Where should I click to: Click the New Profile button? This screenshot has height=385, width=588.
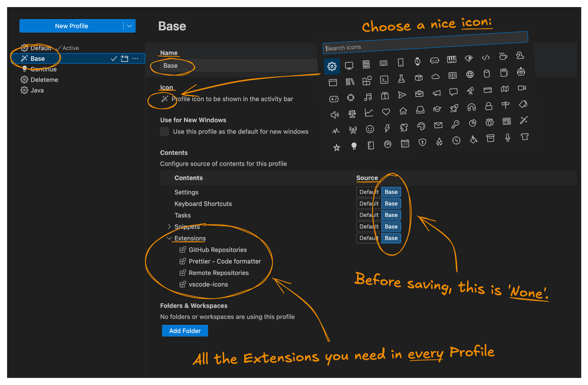pos(71,26)
